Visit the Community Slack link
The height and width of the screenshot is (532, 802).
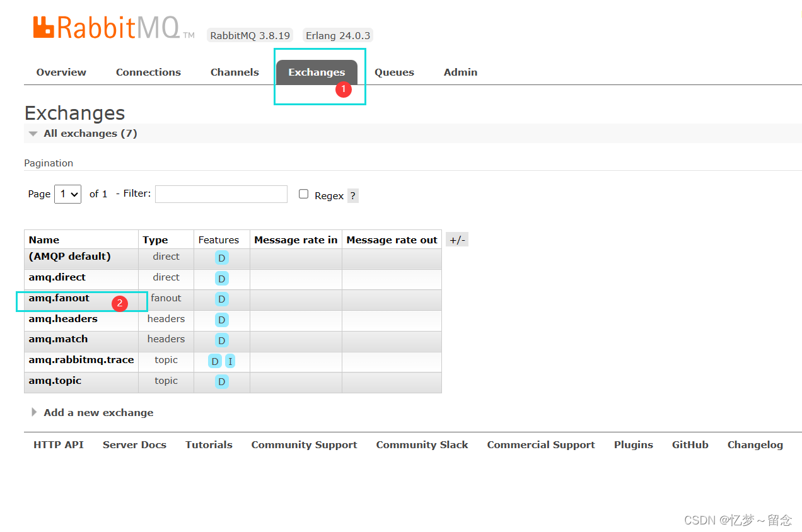422,444
